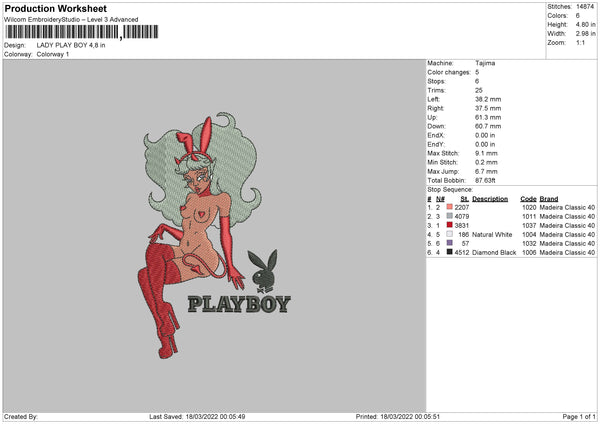Click stitch count '57' in row 5

(465, 243)
